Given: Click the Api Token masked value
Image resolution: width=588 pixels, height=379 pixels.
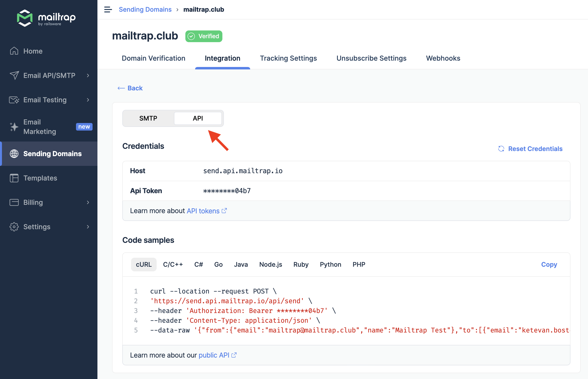Looking at the screenshot, I should tap(227, 191).
